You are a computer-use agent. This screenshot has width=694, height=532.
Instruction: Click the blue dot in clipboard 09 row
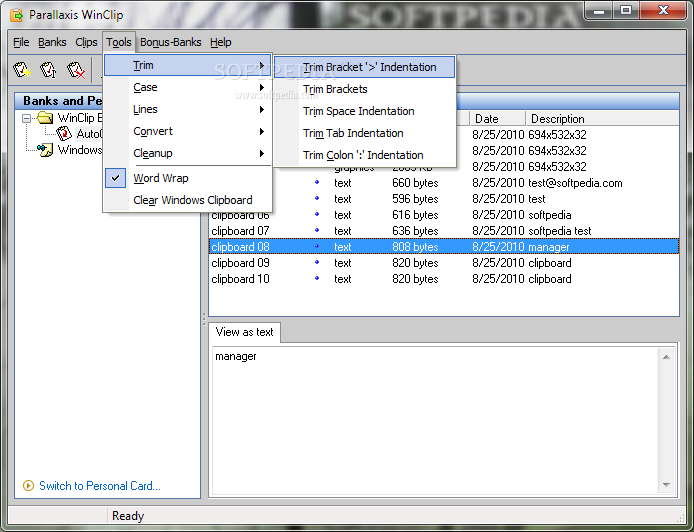[317, 262]
